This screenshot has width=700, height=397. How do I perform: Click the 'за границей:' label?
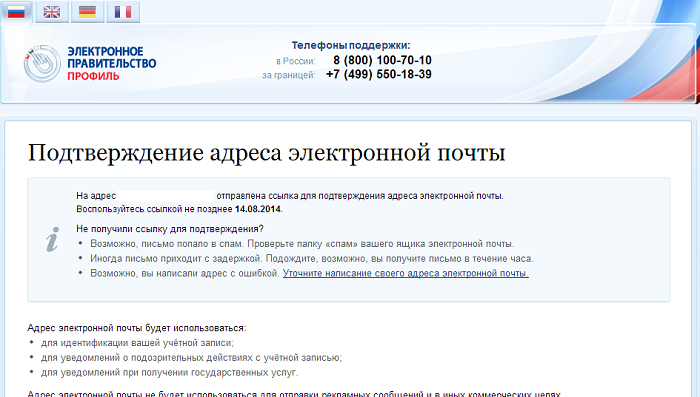288,75
